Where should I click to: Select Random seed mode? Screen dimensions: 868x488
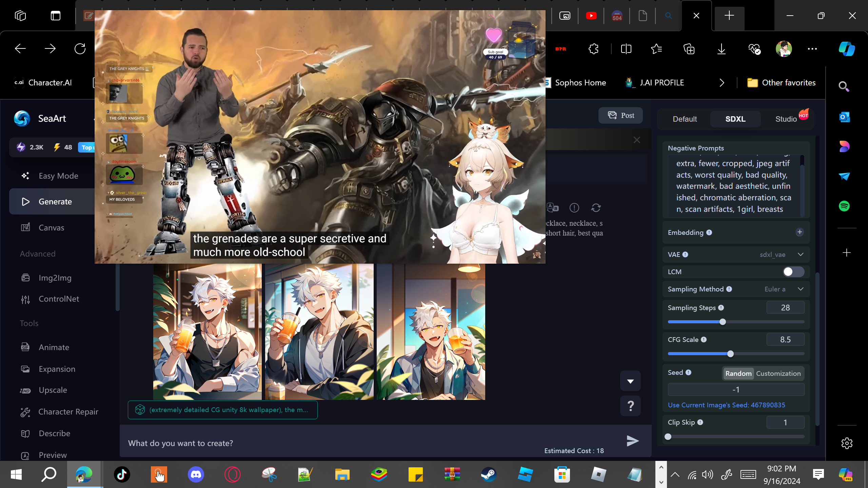click(x=738, y=373)
